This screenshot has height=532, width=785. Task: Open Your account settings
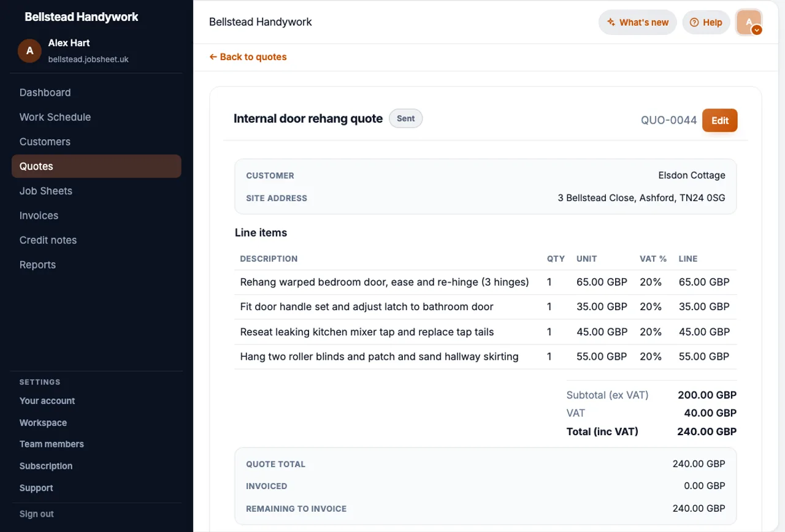coord(47,401)
